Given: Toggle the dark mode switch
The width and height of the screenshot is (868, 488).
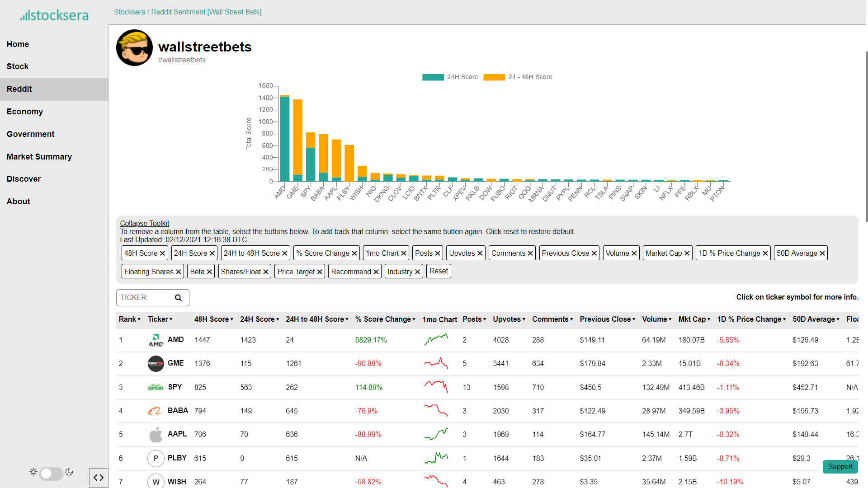Looking at the screenshot, I should click(51, 473).
